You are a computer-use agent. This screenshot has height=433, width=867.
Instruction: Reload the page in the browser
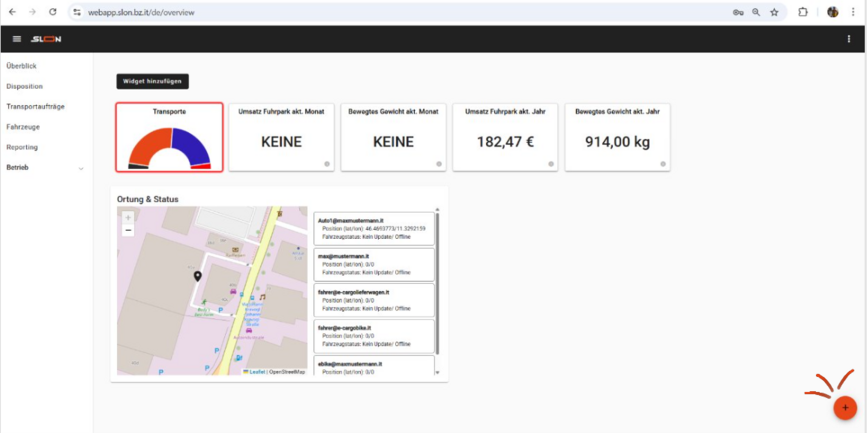click(x=52, y=12)
